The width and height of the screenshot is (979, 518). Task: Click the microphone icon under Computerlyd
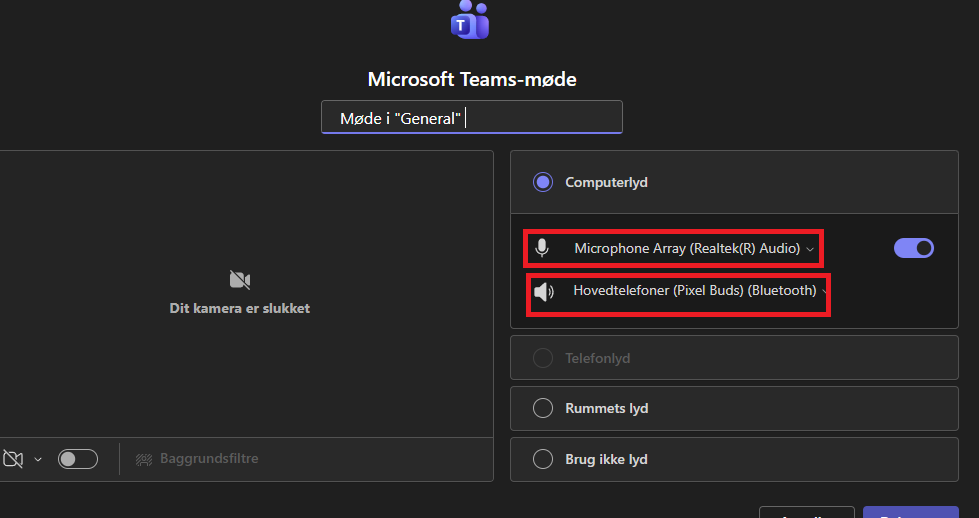pyautogui.click(x=542, y=248)
